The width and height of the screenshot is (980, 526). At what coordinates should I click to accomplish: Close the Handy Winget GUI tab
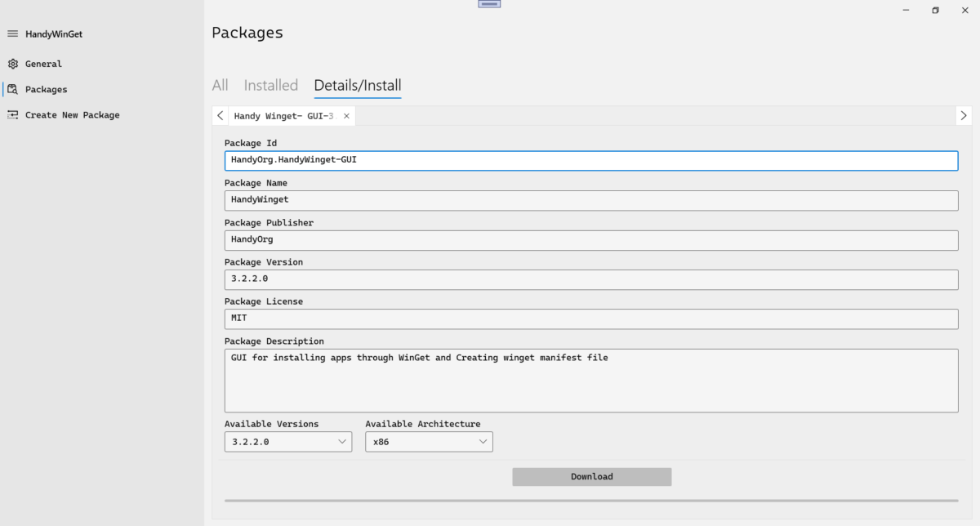[346, 116]
